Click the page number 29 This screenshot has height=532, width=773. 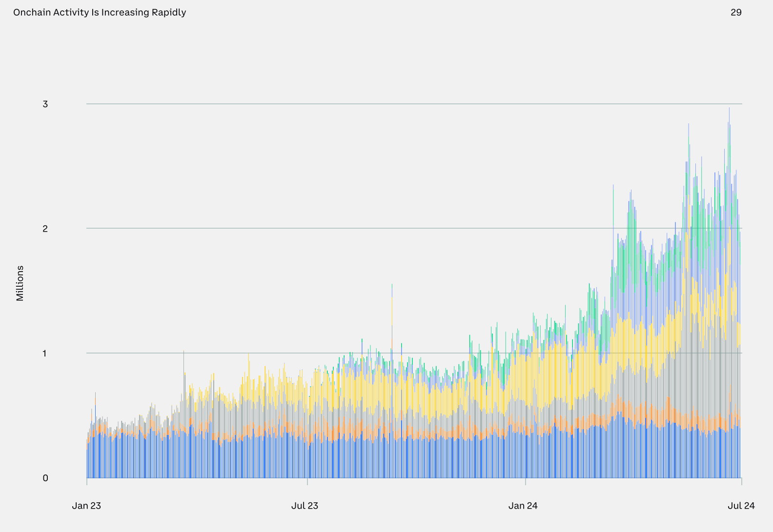pos(736,13)
